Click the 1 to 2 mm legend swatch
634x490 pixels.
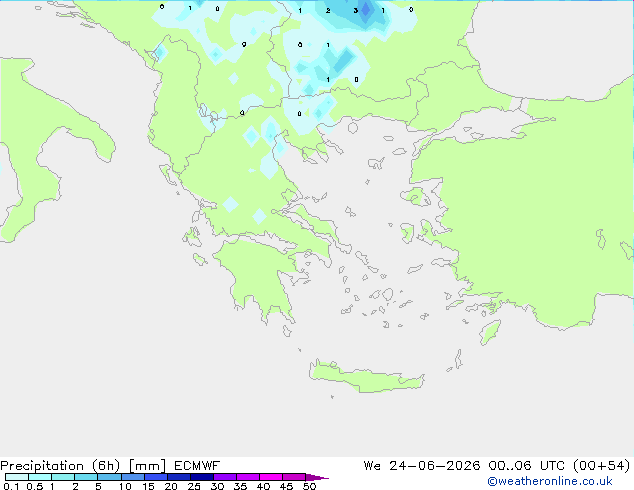(63, 477)
